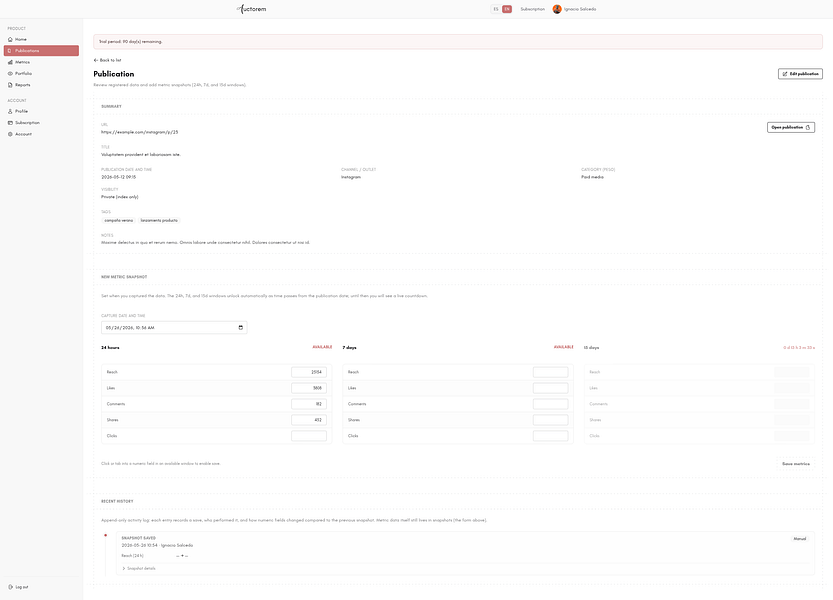Click the publication URL text
This screenshot has width=833, height=600.
click(140, 132)
